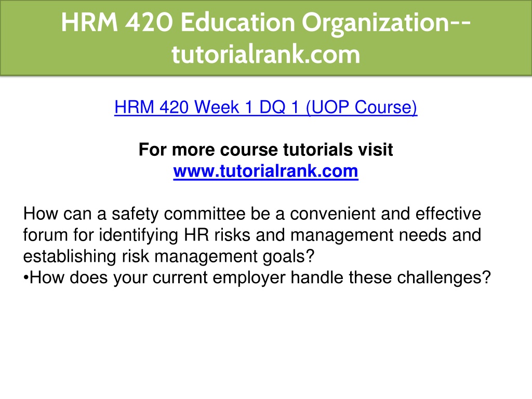Click the bold word 'visit'
Image resolution: width=532 pixels, height=399 pixels.
(x=376, y=150)
